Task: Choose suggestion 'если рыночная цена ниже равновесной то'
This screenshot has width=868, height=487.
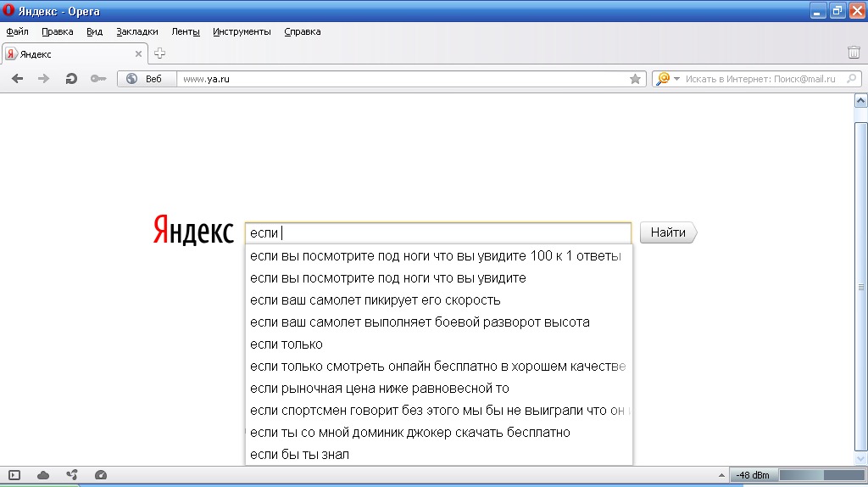Action: tap(438, 389)
